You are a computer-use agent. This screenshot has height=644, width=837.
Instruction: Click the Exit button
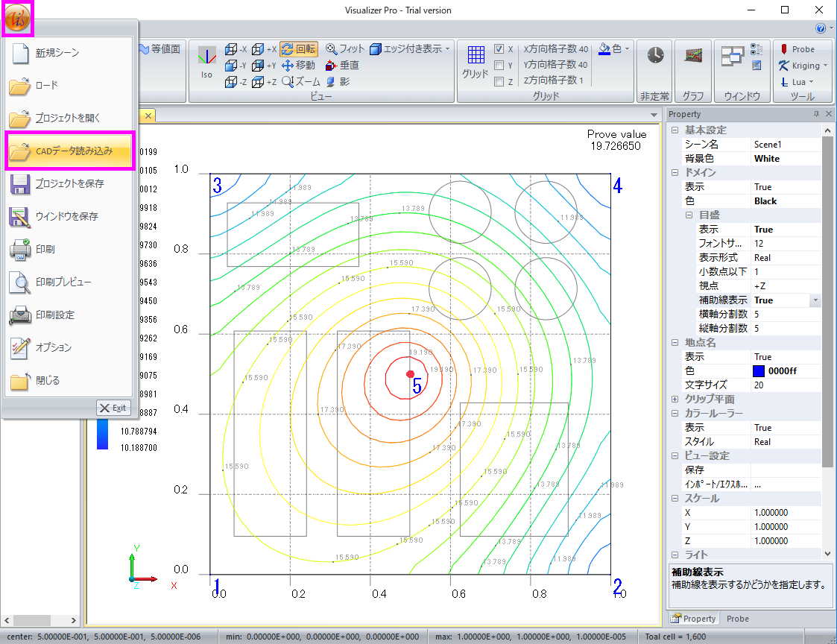(113, 407)
